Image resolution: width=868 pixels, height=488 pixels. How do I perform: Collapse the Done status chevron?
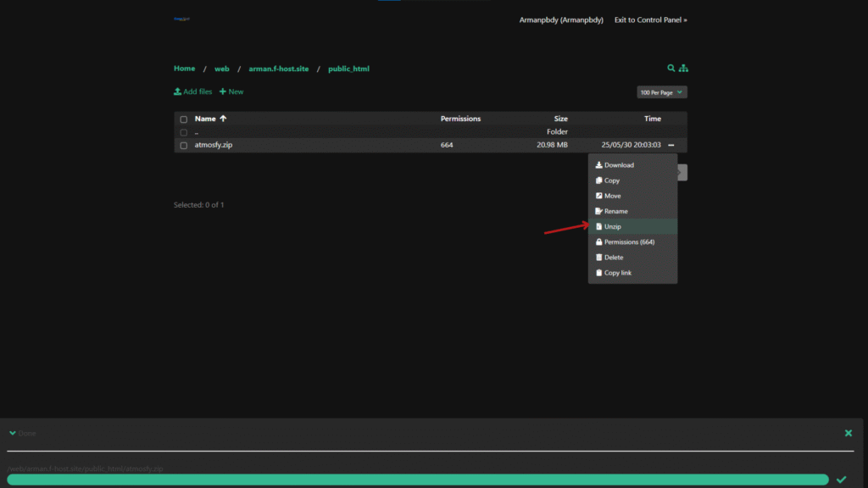[13, 433]
